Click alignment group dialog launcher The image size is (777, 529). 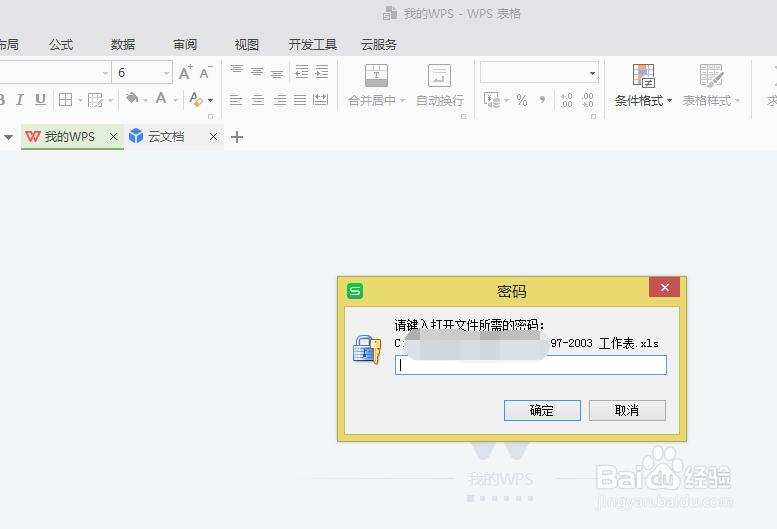point(463,117)
